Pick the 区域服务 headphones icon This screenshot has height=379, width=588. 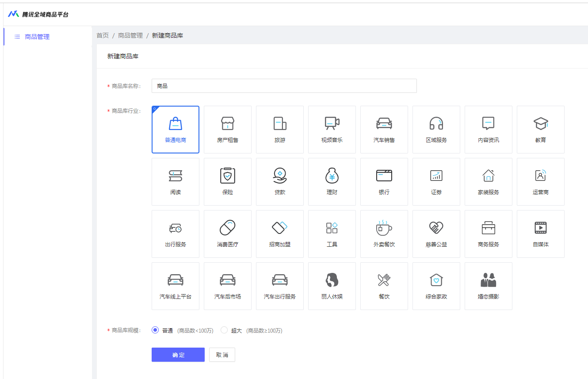436,124
